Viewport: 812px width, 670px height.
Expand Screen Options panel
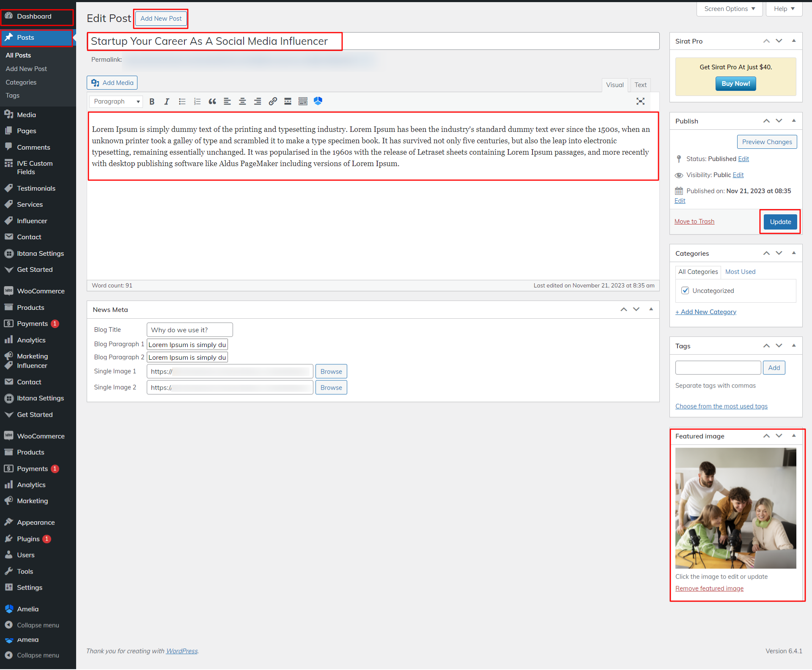(729, 9)
